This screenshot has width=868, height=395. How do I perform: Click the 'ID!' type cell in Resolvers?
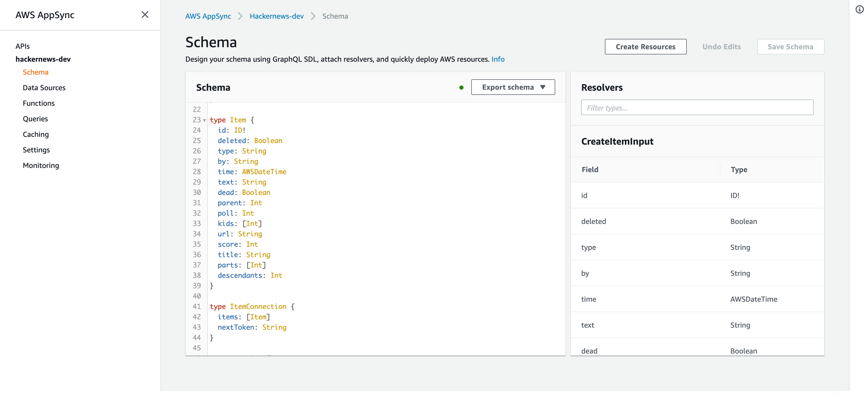[735, 195]
